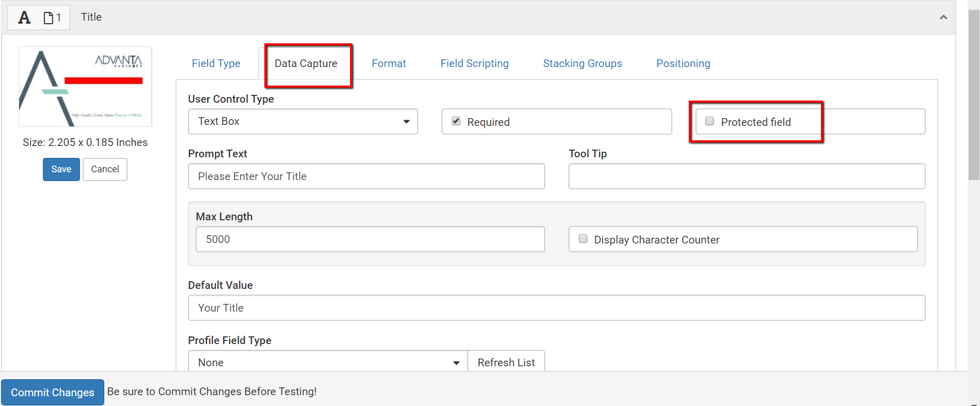The width and height of the screenshot is (980, 406).
Task: Select the Stacking Groups tab
Action: [x=582, y=63]
